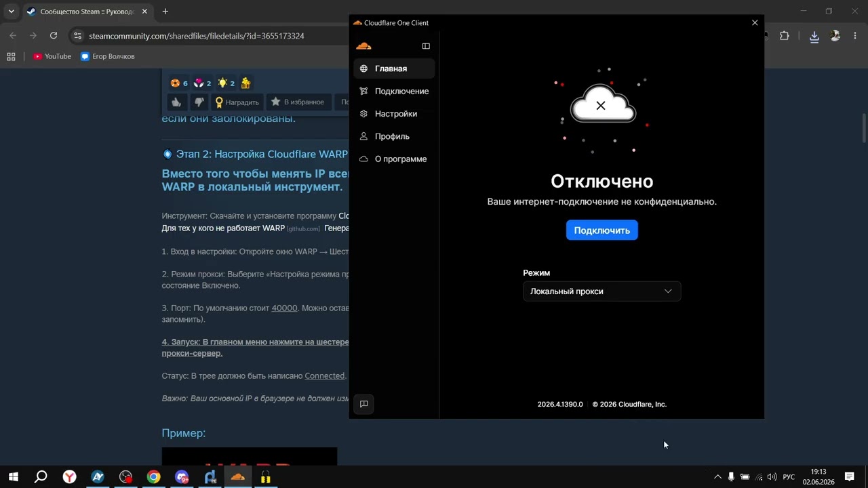This screenshot has height=488, width=868.
Task: Click Cloudflare icon in the taskbar
Action: tap(237, 477)
